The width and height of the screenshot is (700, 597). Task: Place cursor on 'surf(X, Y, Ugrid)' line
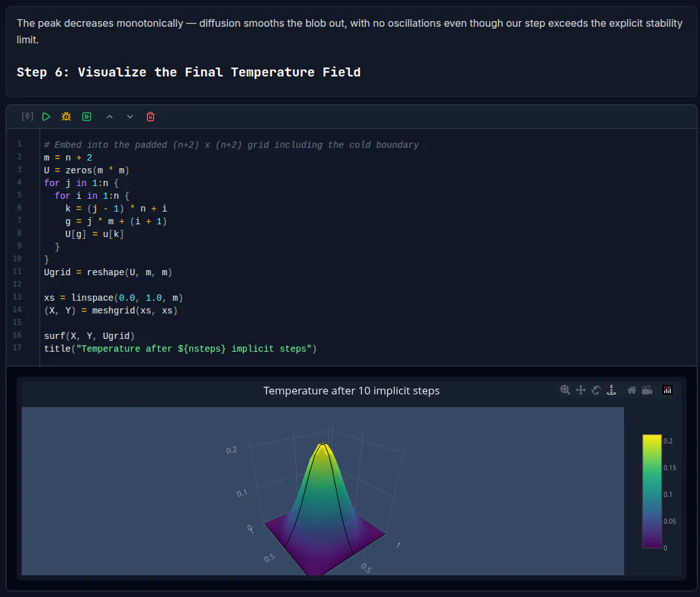pos(89,336)
